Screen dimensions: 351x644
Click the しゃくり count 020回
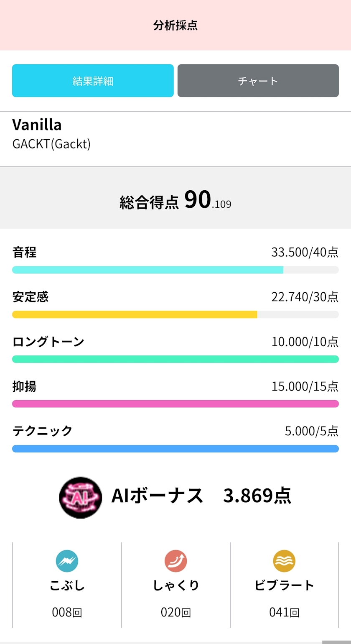coord(175,613)
